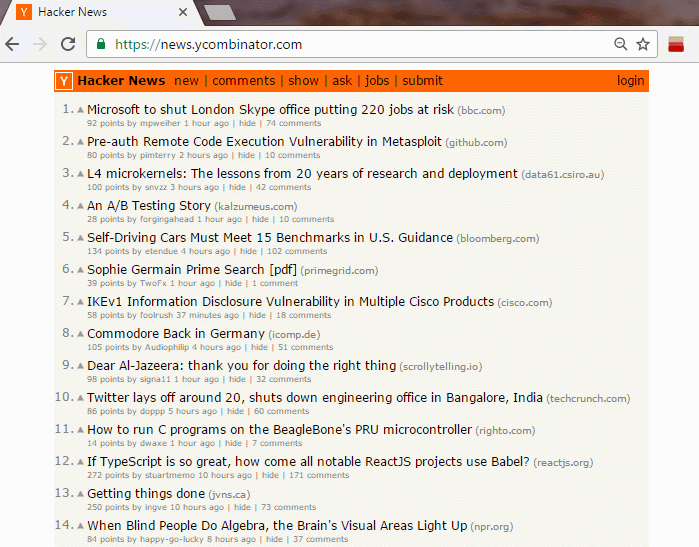View 102 comments on Self-Driving Cars story

click(x=297, y=251)
